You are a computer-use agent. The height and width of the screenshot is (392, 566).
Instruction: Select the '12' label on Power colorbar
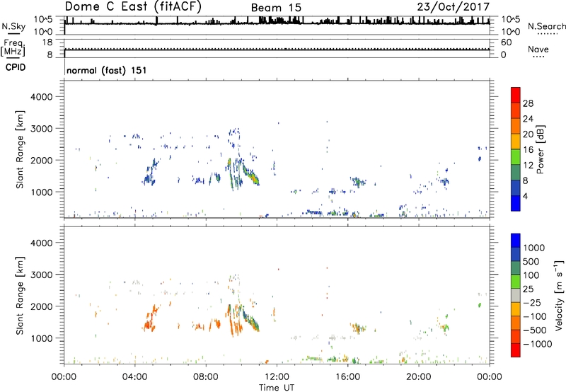(528, 166)
